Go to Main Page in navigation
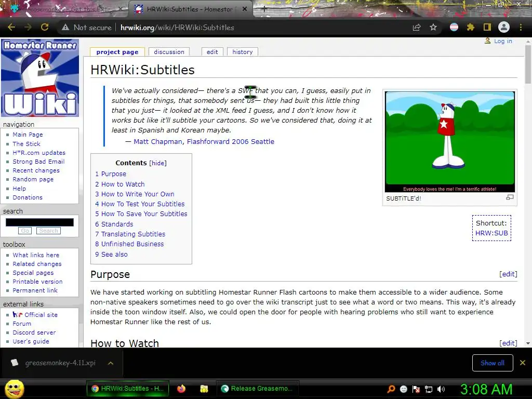The image size is (532, 399). tap(28, 135)
